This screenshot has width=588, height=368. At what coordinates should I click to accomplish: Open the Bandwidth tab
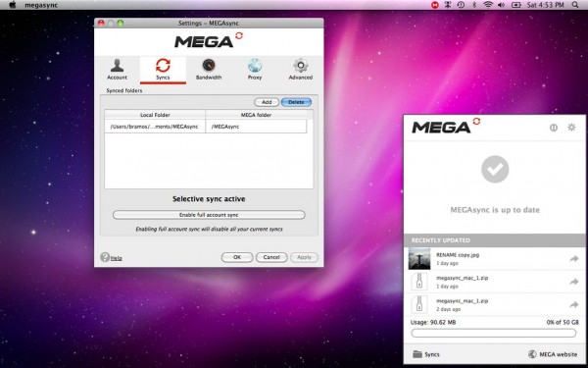click(x=209, y=70)
